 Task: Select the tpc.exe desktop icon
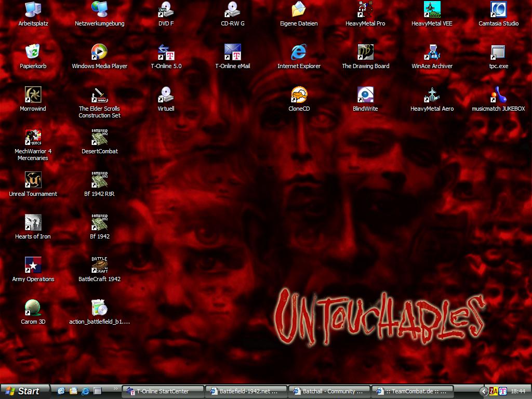point(498,56)
